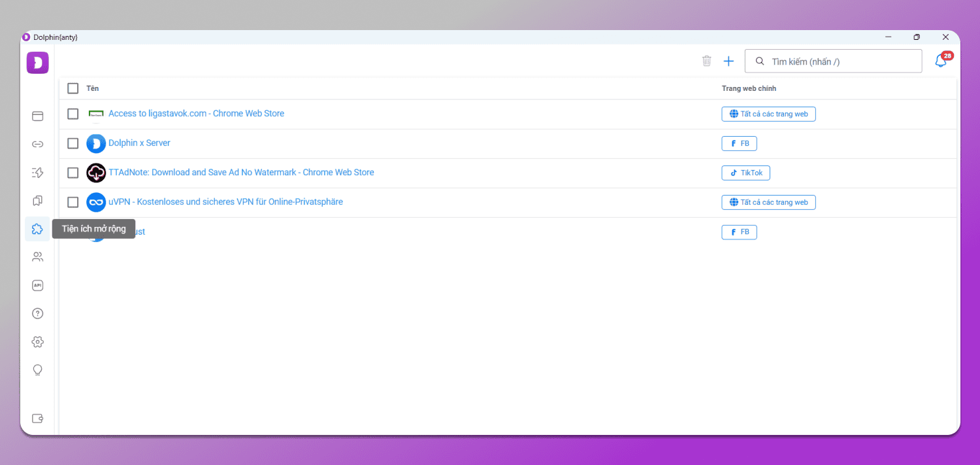Viewport: 980px width, 465px height.
Task: Click the plus icon to add an extension
Action: click(x=729, y=61)
